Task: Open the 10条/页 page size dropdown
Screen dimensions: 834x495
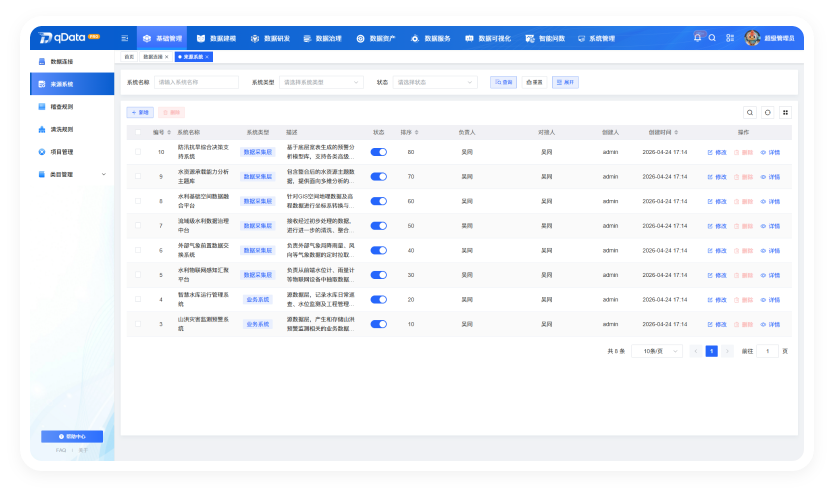Action: pos(657,351)
